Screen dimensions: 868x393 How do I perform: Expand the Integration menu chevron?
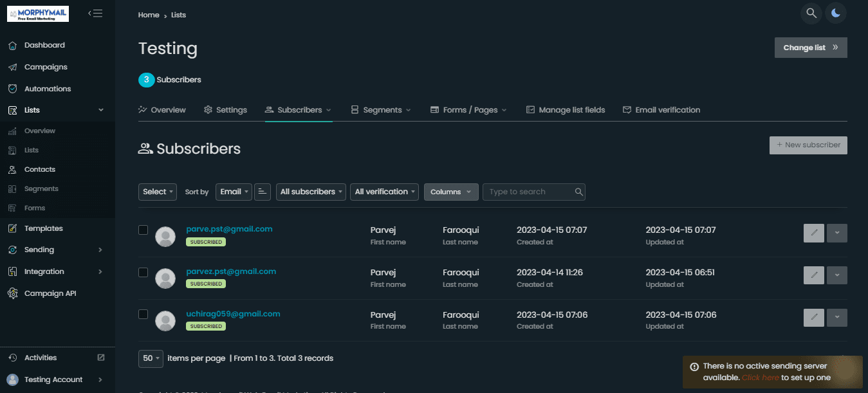pyautogui.click(x=100, y=271)
